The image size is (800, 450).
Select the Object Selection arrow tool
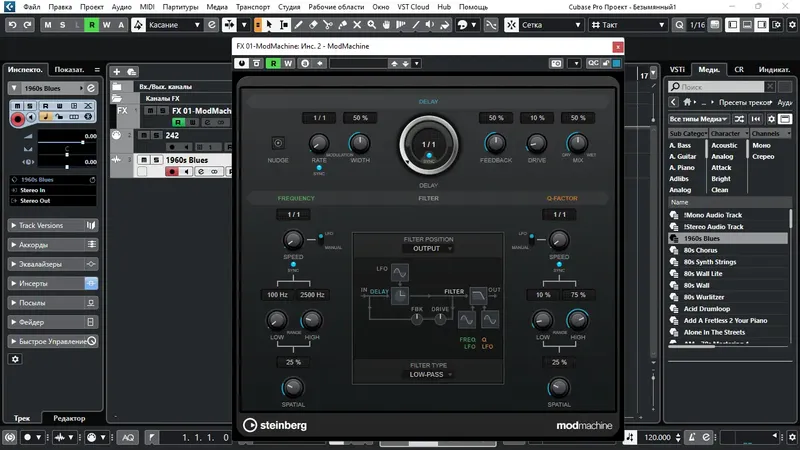tap(269, 24)
